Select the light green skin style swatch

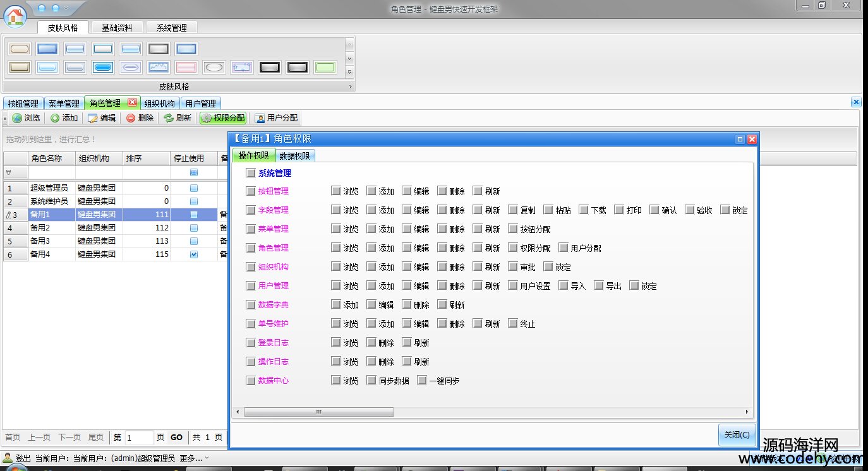click(x=325, y=68)
